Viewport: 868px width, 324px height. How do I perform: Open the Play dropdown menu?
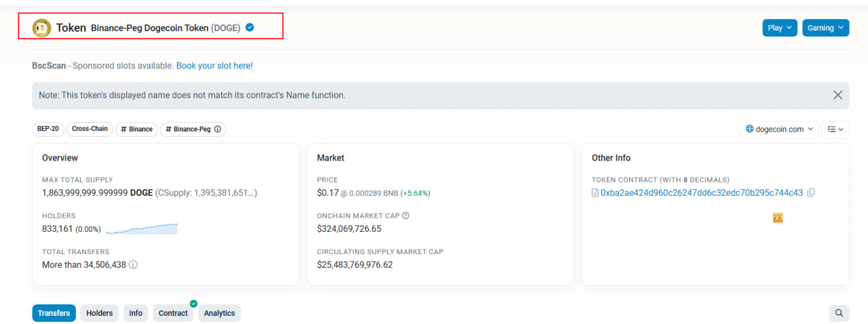pos(779,28)
